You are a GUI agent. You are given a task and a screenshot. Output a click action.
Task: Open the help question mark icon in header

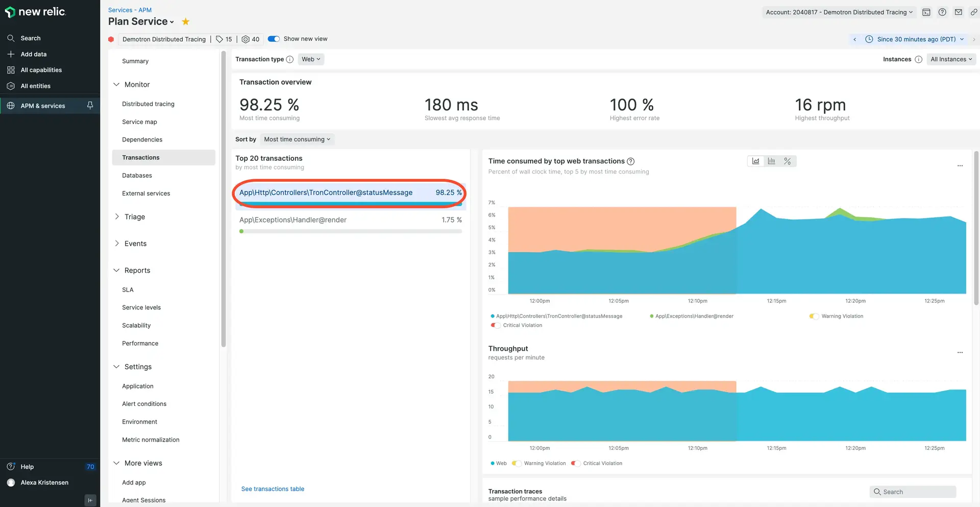coord(942,12)
